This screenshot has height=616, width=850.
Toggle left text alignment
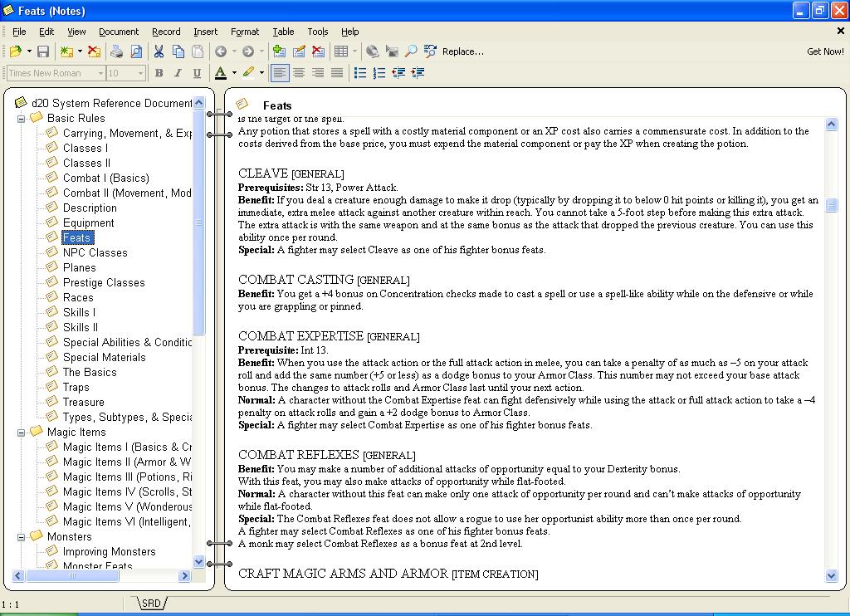(x=279, y=73)
